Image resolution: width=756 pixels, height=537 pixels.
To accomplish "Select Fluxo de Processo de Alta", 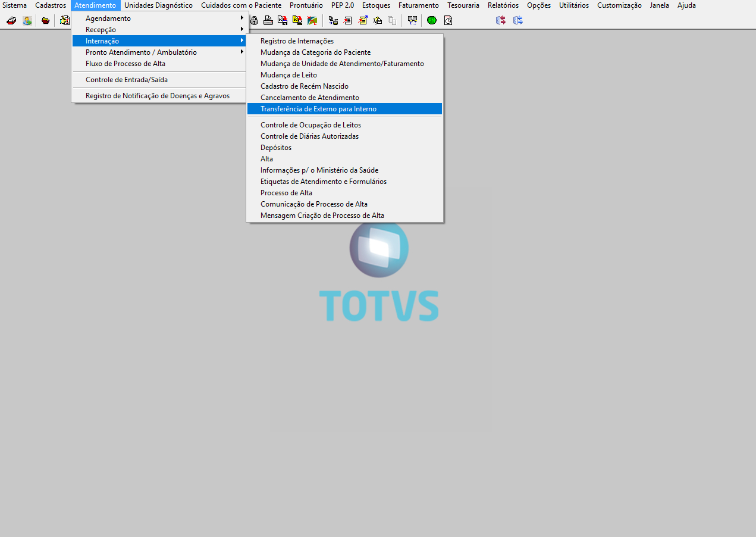I will click(x=159, y=64).
